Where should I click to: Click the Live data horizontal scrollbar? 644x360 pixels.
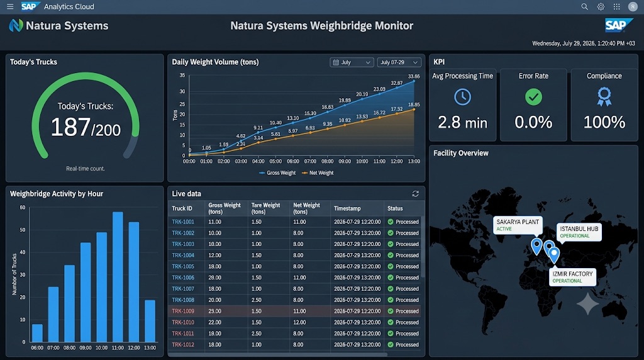coord(277,354)
